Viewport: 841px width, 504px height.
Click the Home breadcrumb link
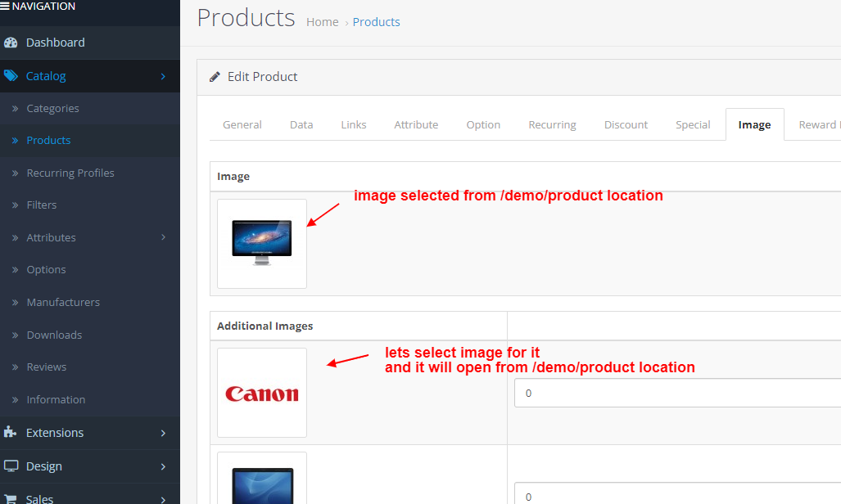click(x=323, y=22)
